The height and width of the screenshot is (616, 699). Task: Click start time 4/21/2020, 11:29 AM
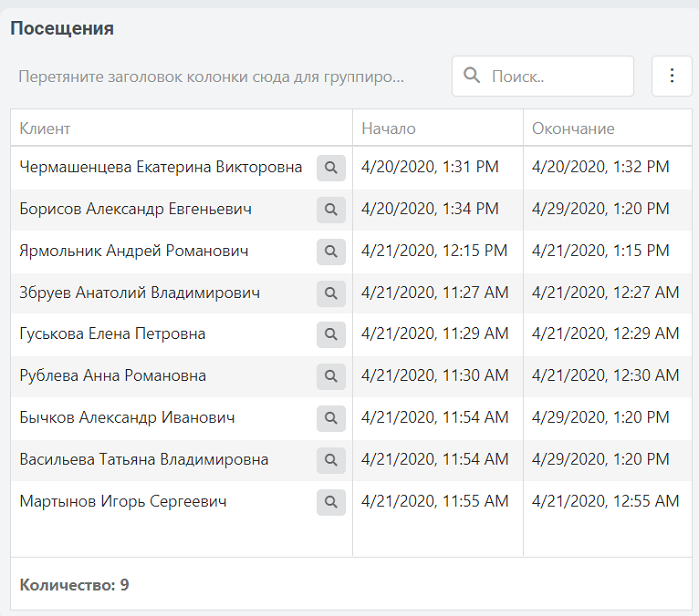coord(435,334)
